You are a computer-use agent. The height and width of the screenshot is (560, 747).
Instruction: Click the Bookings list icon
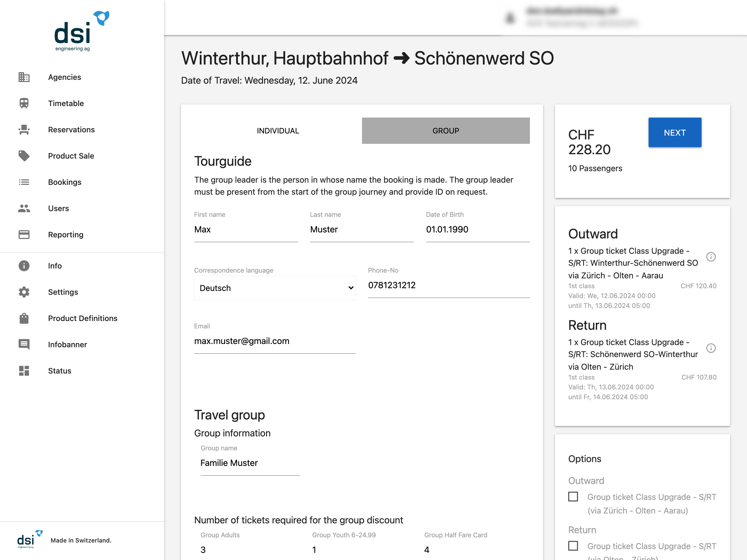tap(24, 182)
